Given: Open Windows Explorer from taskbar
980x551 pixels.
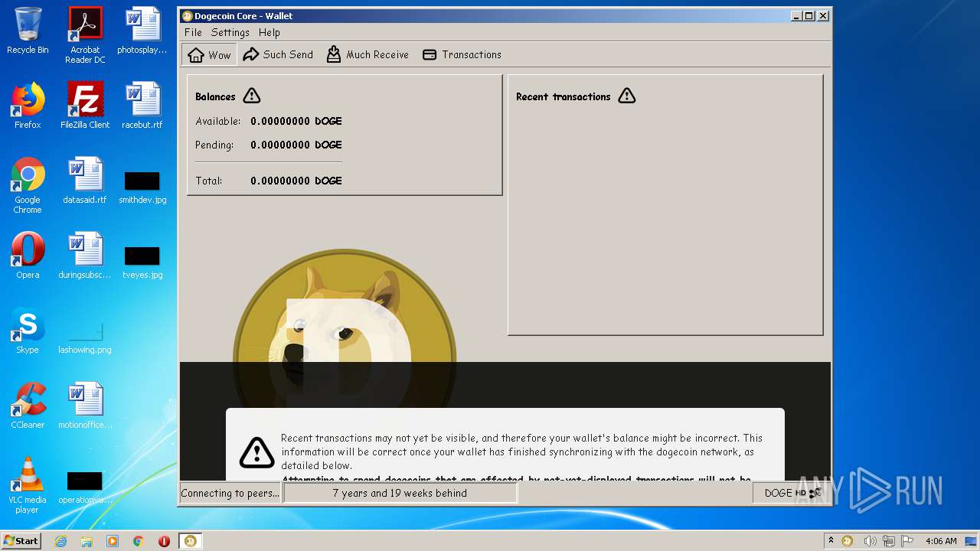Looking at the screenshot, I should coord(87,541).
